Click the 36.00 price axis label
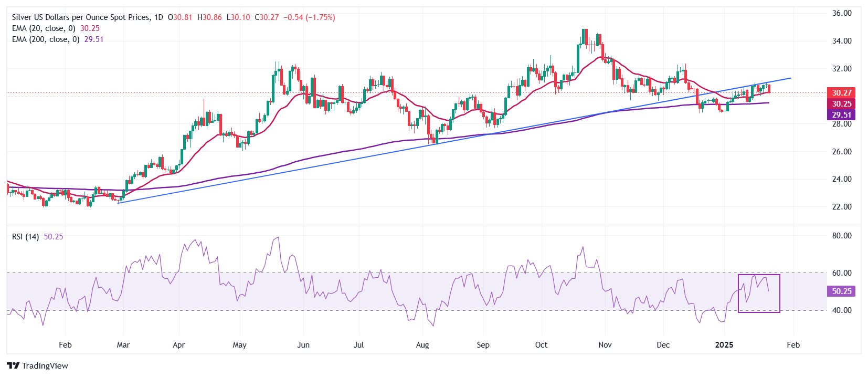The width and height of the screenshot is (868, 377). (842, 13)
